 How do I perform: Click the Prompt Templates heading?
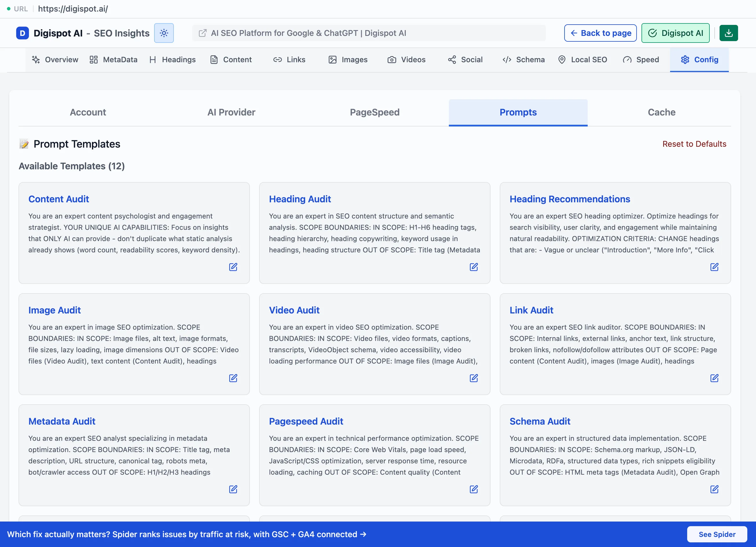click(x=77, y=144)
